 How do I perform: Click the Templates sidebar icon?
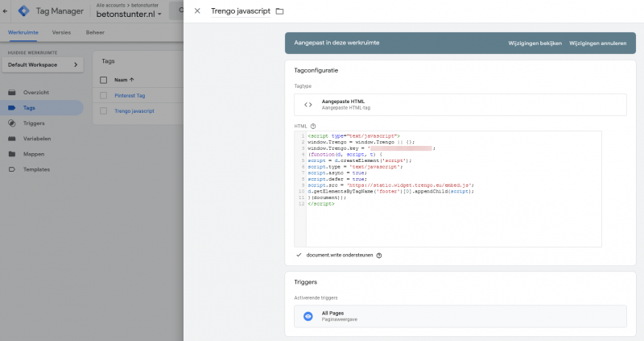pyautogui.click(x=12, y=169)
